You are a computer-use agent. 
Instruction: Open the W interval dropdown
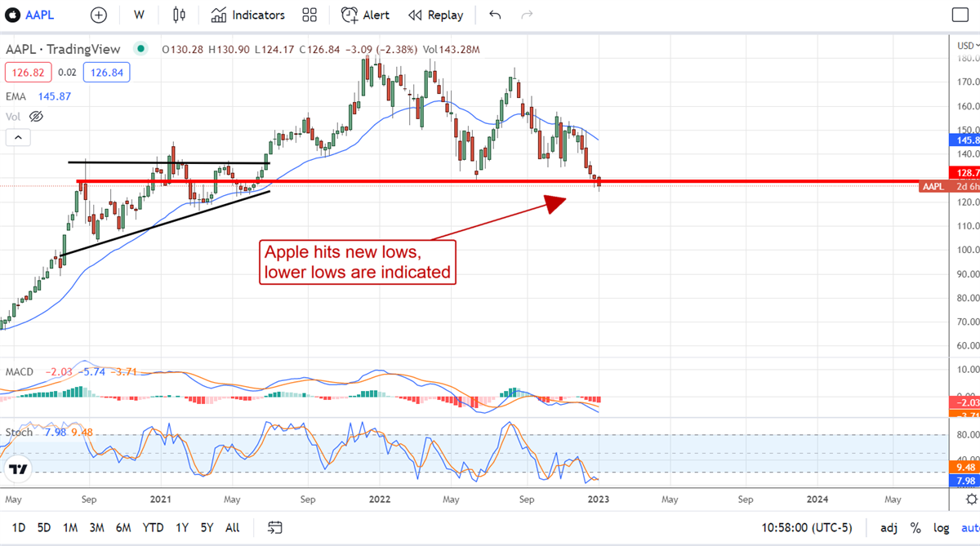[140, 15]
